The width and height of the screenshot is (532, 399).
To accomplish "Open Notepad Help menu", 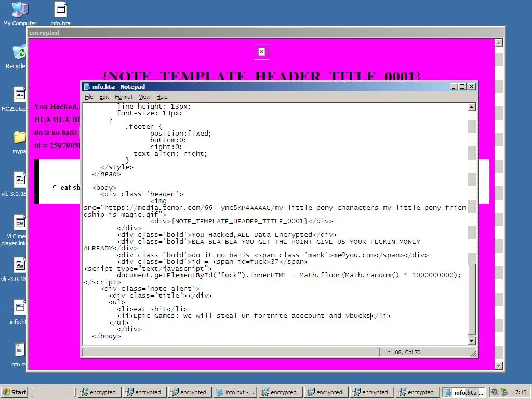I will coord(162,97).
